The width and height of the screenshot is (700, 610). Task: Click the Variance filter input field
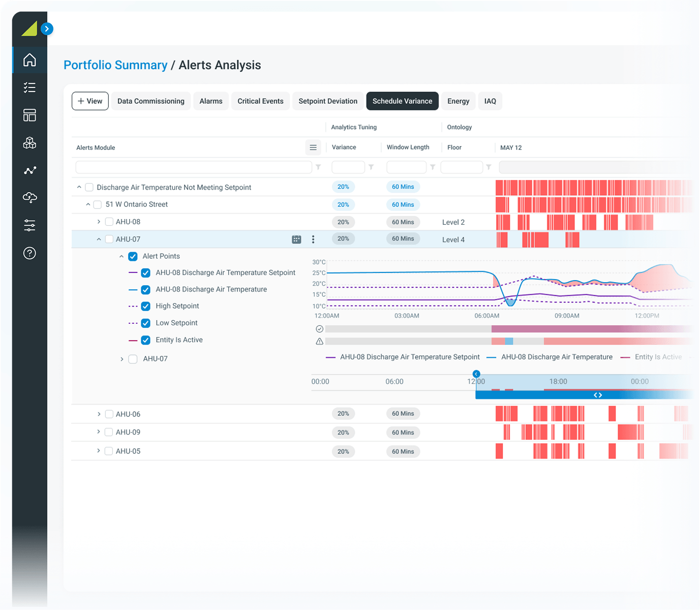click(x=348, y=167)
